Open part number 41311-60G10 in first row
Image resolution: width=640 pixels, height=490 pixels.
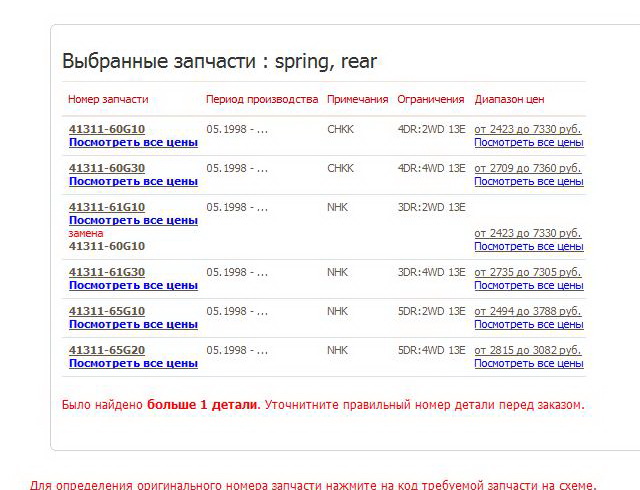[106, 129]
